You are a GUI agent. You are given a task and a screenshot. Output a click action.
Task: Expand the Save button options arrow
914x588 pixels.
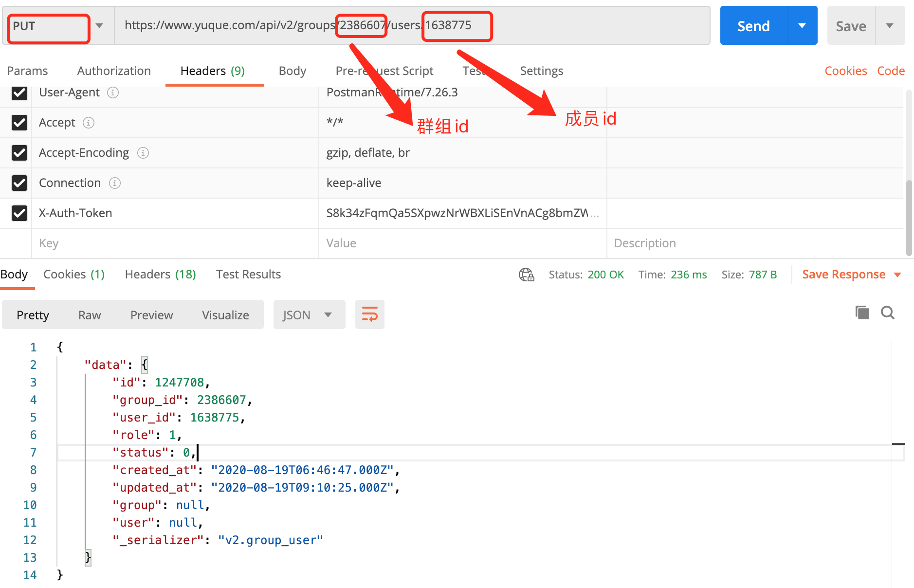pyautogui.click(x=890, y=26)
